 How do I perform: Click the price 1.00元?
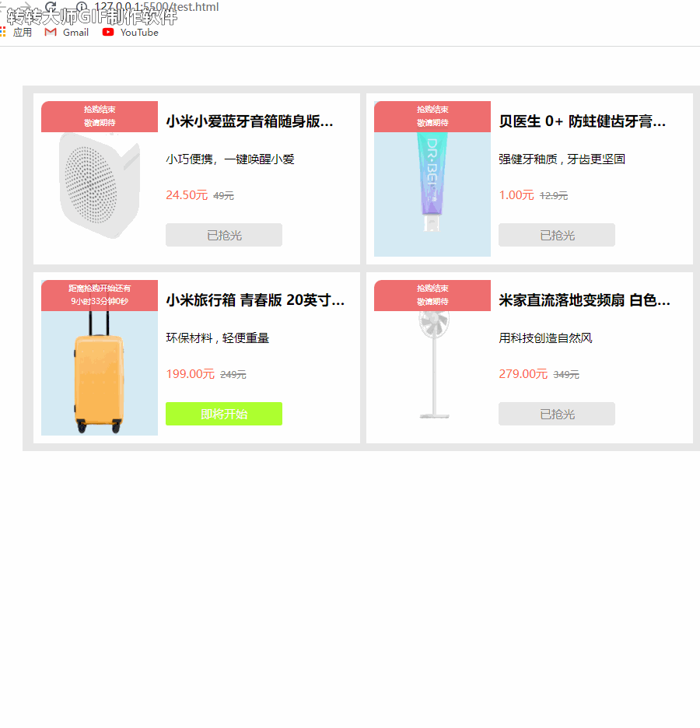pos(516,195)
